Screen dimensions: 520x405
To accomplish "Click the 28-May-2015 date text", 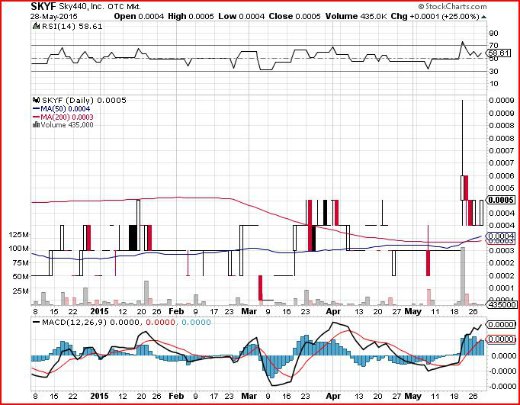I will click(54, 16).
